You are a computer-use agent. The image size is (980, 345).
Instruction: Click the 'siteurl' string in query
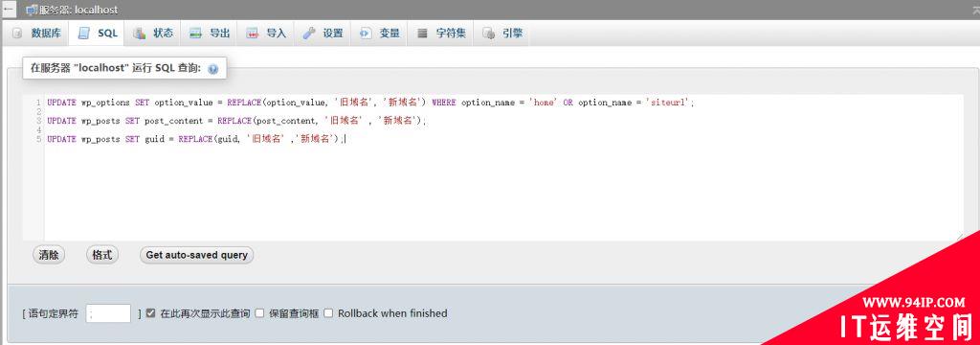pos(667,102)
